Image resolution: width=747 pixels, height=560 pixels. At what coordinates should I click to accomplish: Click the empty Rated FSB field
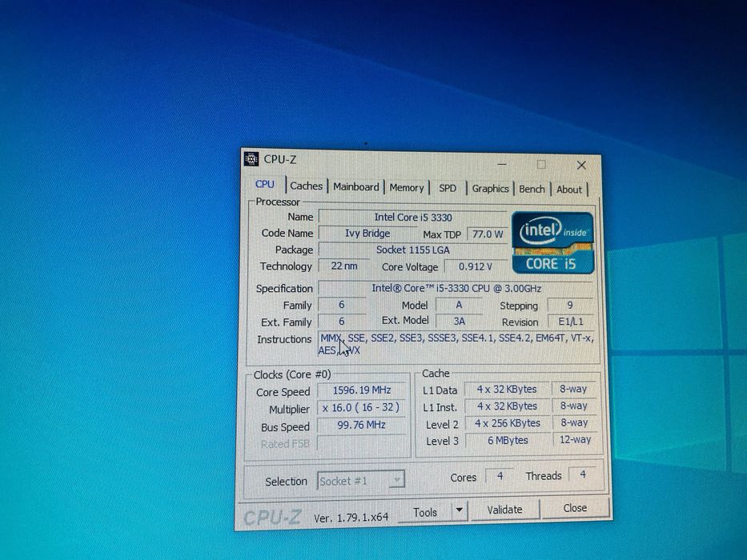pyautogui.click(x=362, y=443)
